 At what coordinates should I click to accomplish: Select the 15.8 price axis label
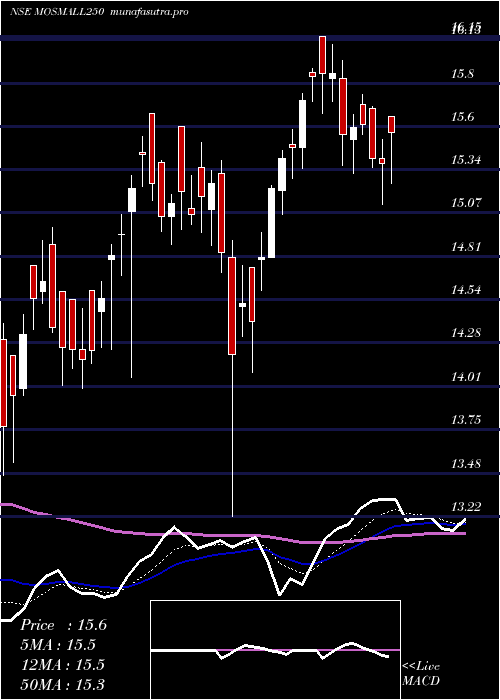(462, 74)
